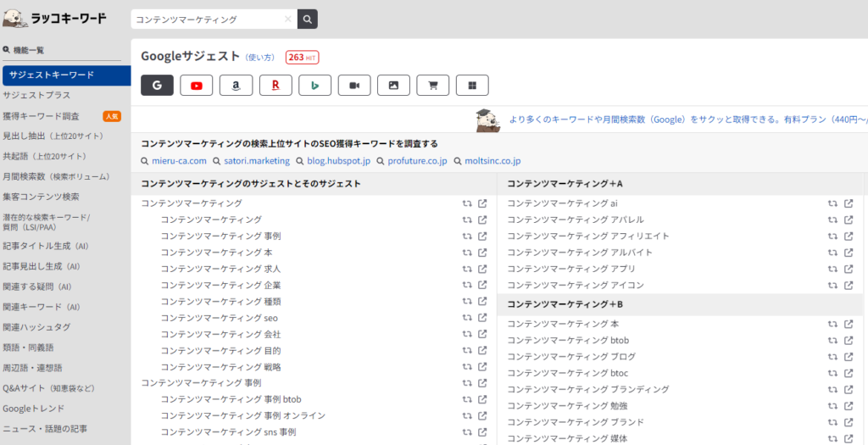This screenshot has height=445, width=868.
Task: Re-search icon for コンテンツマーケティング 企業
Action: 467,285
